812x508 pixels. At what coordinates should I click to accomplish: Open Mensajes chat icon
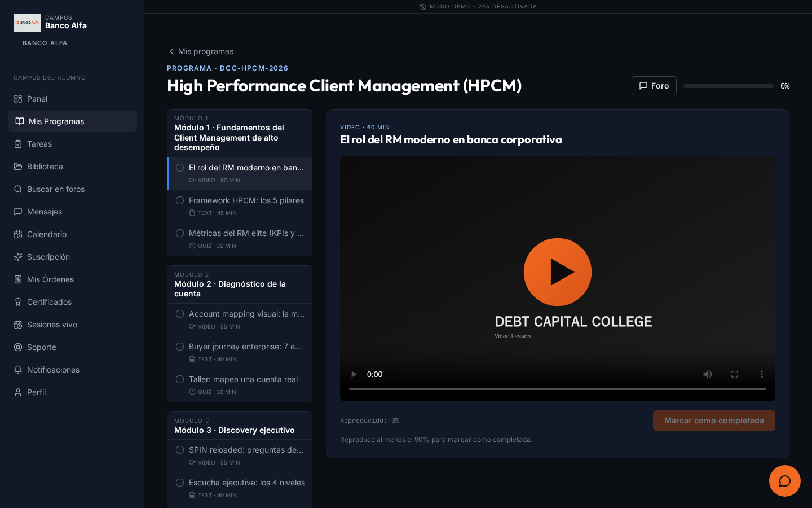tap(18, 212)
